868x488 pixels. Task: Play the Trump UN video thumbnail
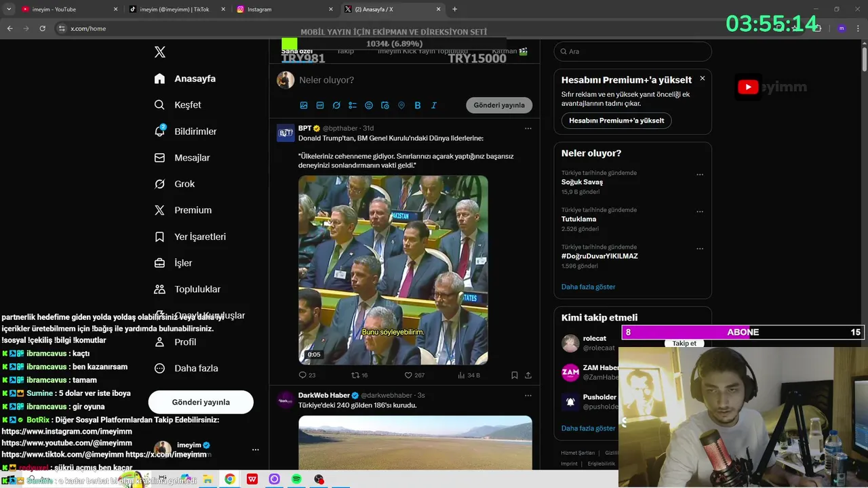click(393, 270)
